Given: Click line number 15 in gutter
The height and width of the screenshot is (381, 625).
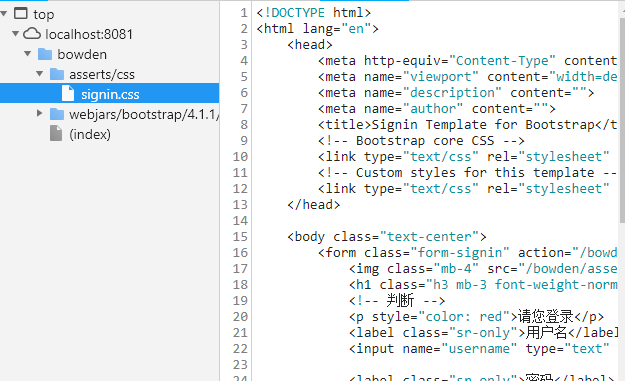Looking at the screenshot, I should (240, 237).
